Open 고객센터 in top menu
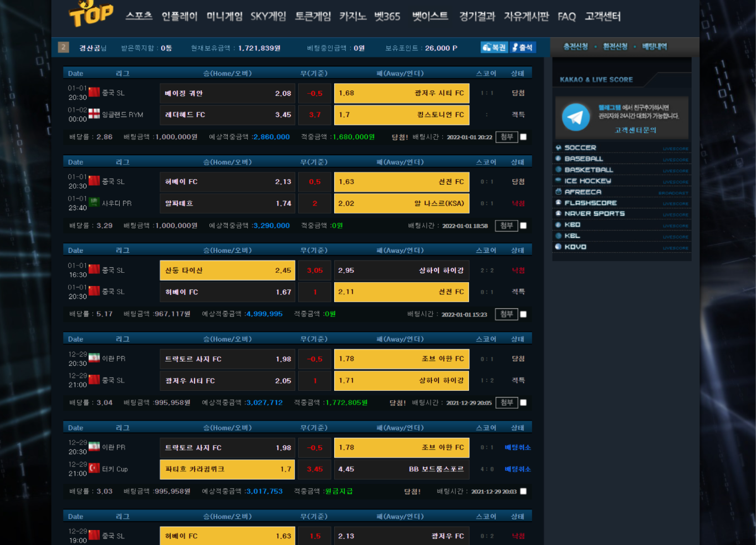The width and height of the screenshot is (756, 545). pos(603,16)
